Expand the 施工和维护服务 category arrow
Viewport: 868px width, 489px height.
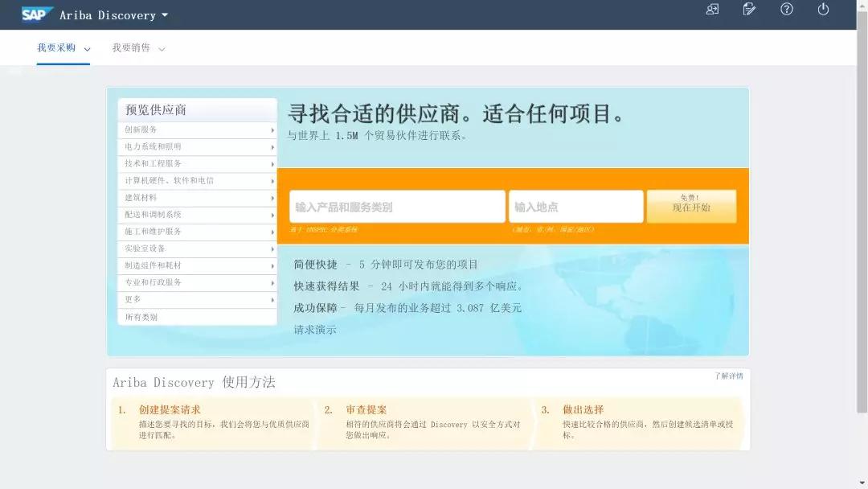[272, 232]
